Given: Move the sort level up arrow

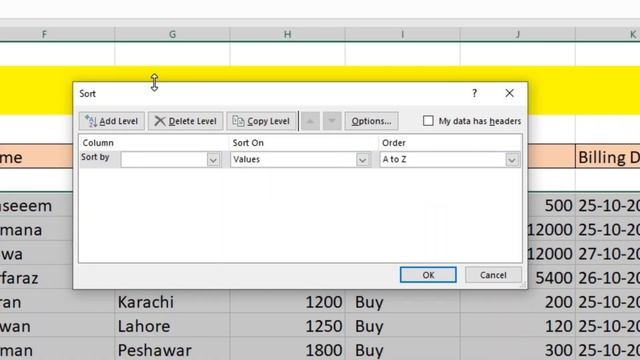Looking at the screenshot, I should (310, 121).
